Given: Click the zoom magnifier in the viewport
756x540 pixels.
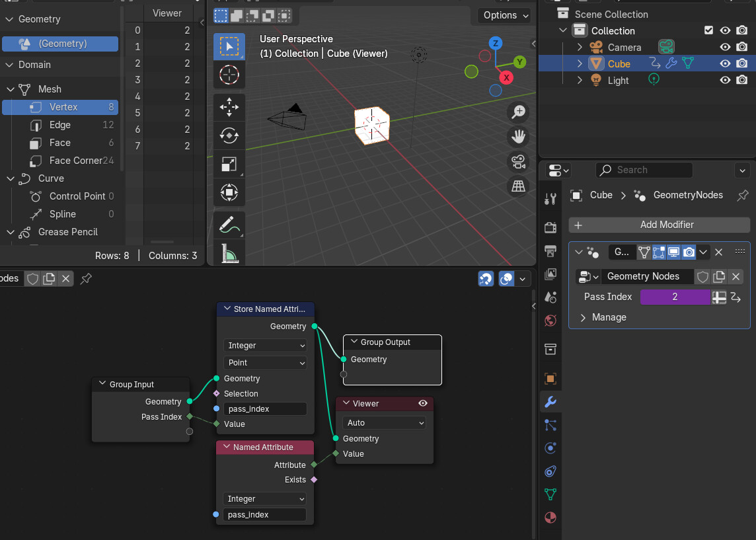Looking at the screenshot, I should point(518,112).
